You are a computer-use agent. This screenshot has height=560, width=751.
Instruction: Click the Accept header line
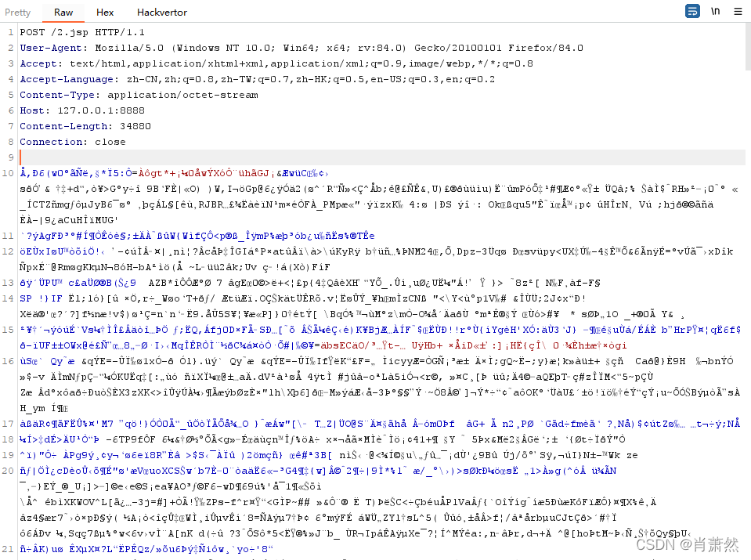(x=276, y=63)
